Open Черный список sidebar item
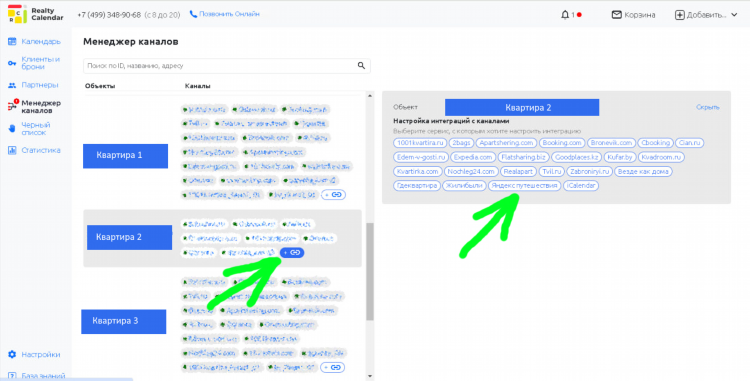This screenshot has width=750, height=381. click(x=36, y=129)
